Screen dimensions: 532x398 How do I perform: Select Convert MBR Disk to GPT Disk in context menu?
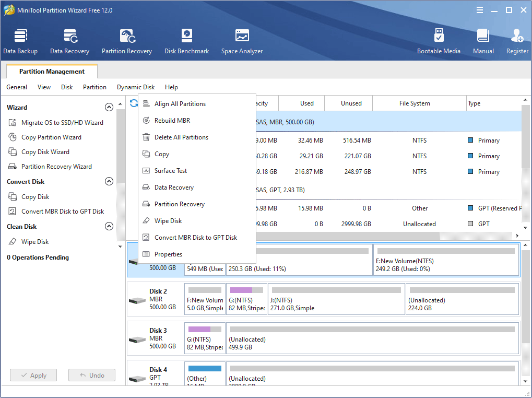tap(197, 237)
